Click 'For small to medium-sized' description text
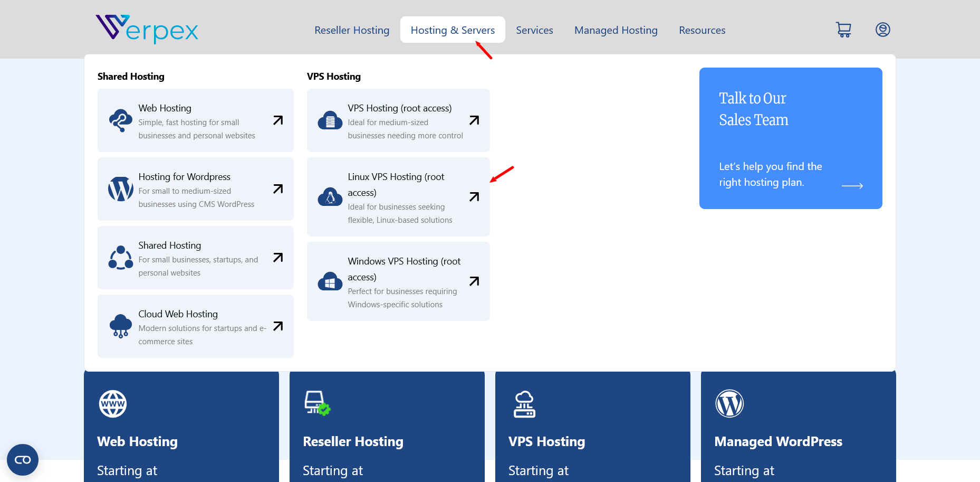Screen dimensions: 980x482 185,191
